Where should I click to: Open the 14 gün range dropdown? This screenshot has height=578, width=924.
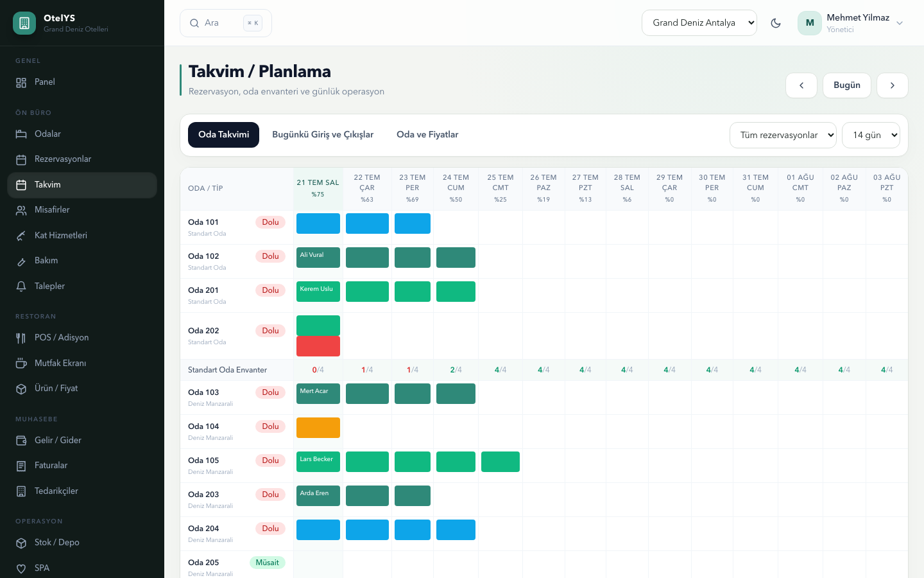(x=871, y=135)
